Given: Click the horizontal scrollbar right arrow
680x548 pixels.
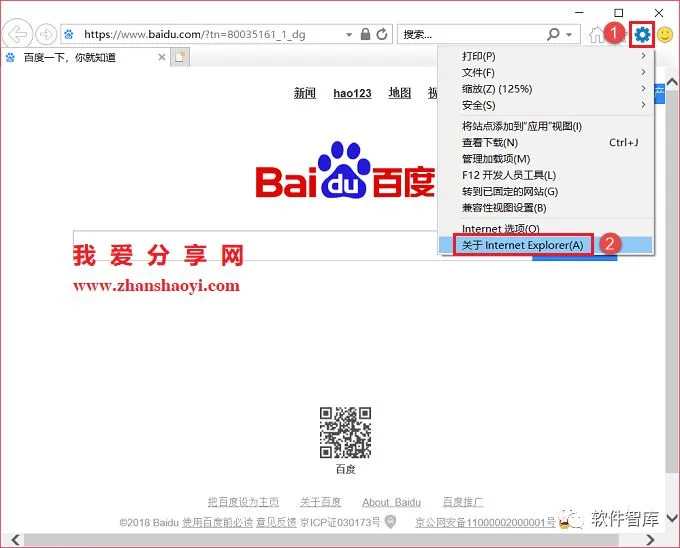Looking at the screenshot, I should 650,540.
